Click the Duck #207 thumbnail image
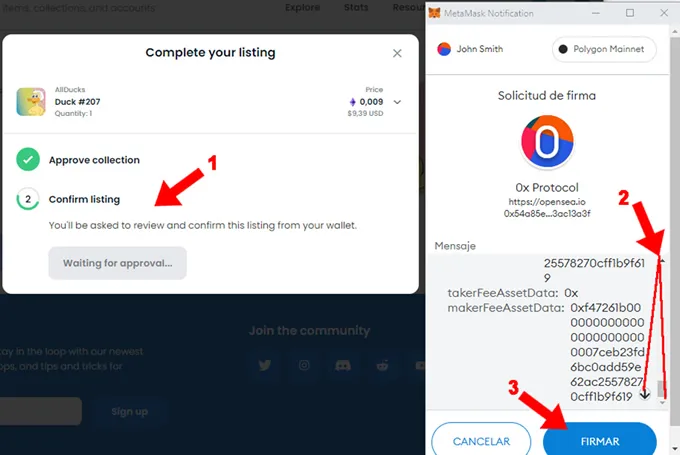The width and height of the screenshot is (680, 455). [29, 102]
